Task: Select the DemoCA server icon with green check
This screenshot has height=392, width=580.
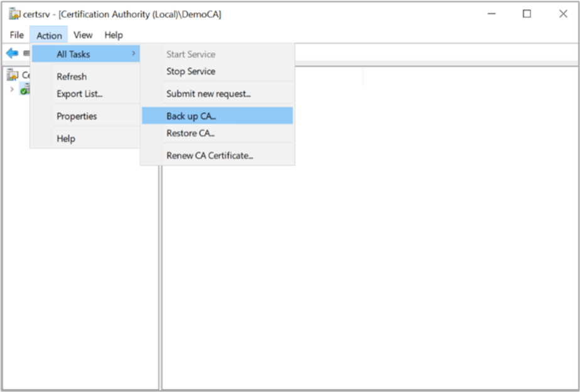Action: 24,90
